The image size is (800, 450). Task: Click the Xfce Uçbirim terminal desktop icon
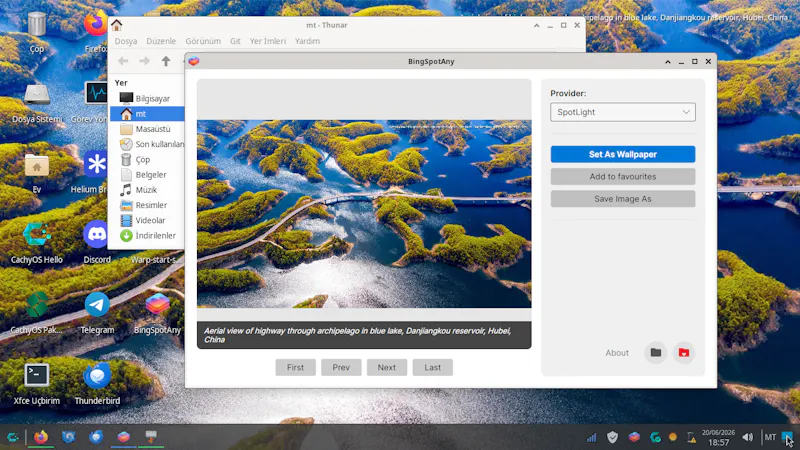pos(37,376)
